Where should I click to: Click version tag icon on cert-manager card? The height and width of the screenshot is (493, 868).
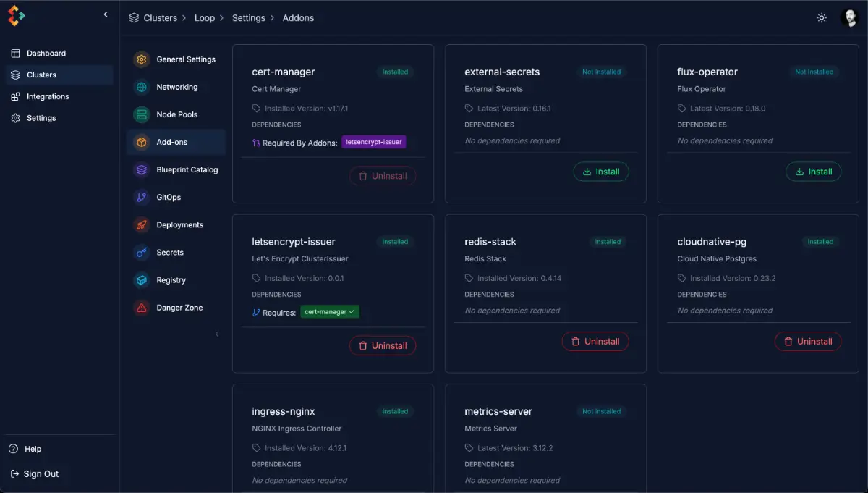pyautogui.click(x=256, y=109)
